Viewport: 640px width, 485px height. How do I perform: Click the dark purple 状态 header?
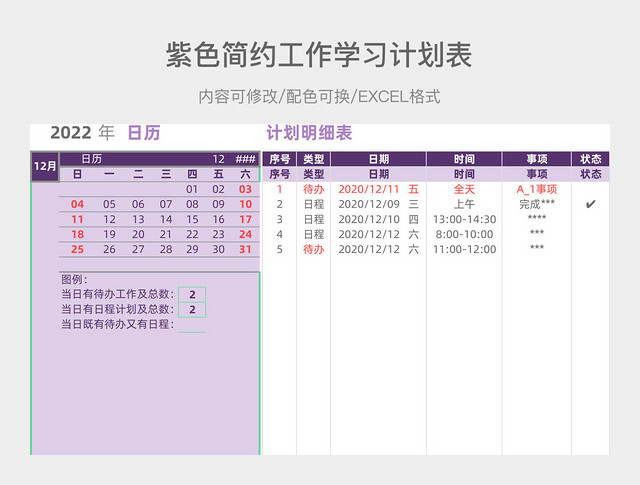click(590, 159)
